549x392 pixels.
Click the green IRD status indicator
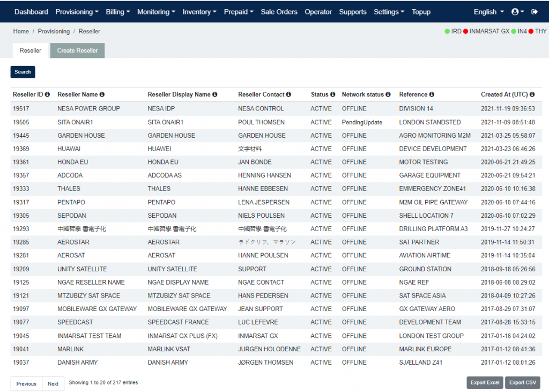(x=447, y=32)
